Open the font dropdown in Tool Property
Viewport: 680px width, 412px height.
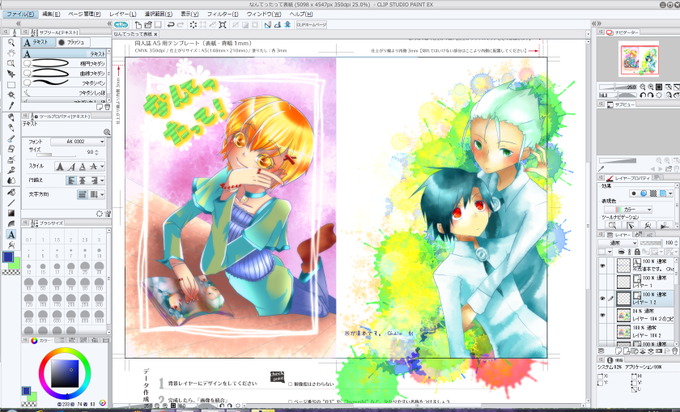78,142
